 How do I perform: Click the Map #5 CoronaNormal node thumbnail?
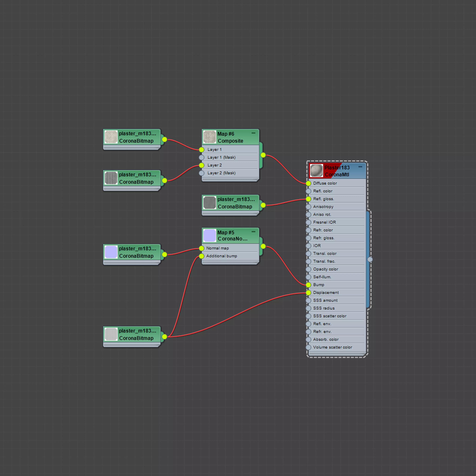pos(209,236)
